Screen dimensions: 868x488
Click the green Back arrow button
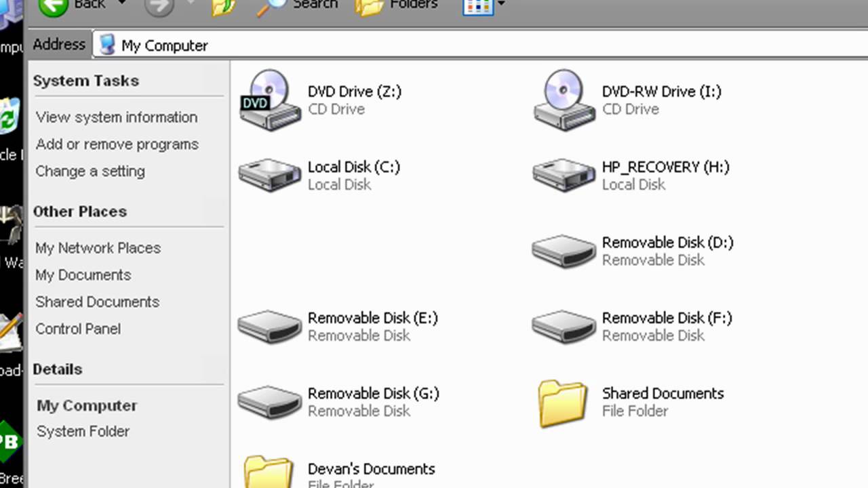pos(54,6)
